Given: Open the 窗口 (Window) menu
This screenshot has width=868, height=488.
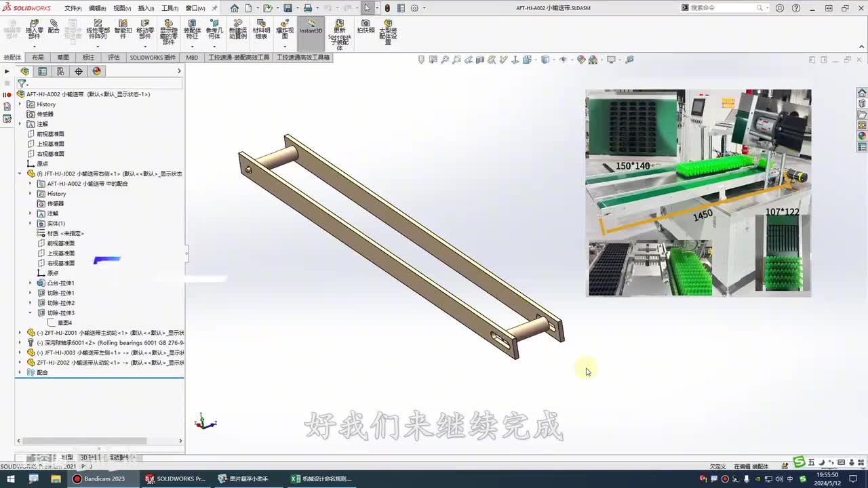Looking at the screenshot, I should point(195,8).
